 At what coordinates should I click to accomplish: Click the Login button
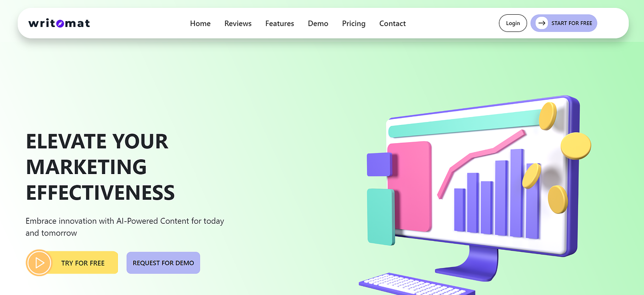point(513,23)
